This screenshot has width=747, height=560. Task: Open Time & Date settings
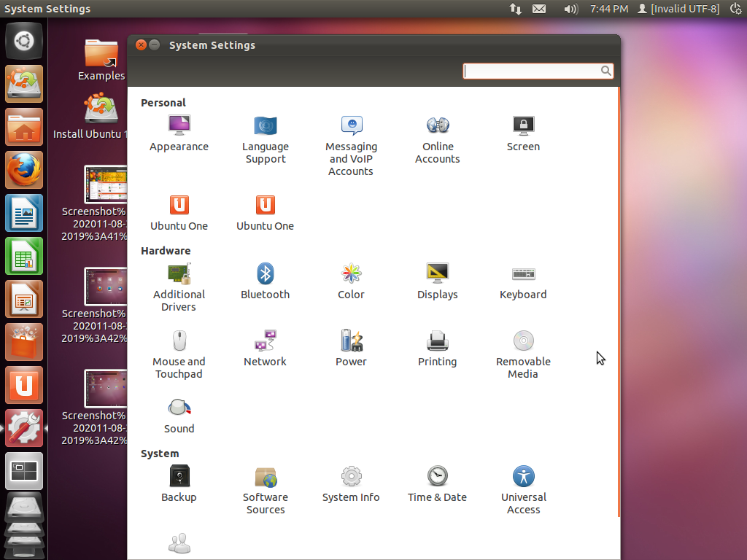[438, 484]
